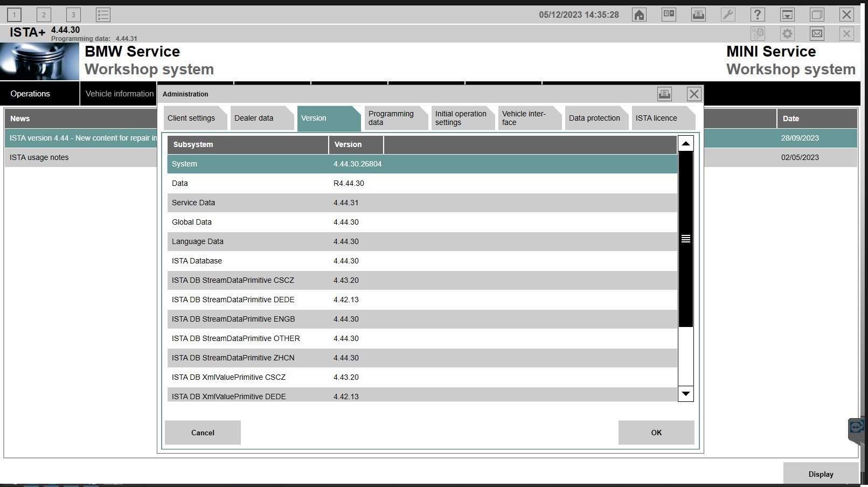Click the print icon in Administration dialog

[x=664, y=94]
